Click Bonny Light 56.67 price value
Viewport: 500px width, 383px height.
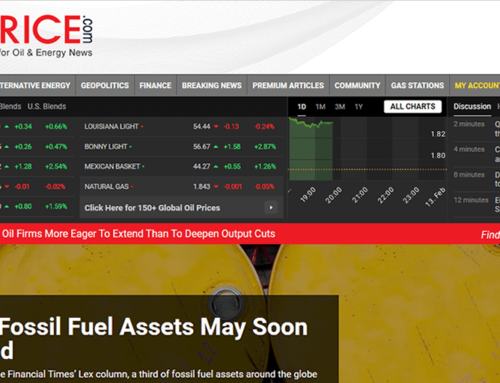202,146
